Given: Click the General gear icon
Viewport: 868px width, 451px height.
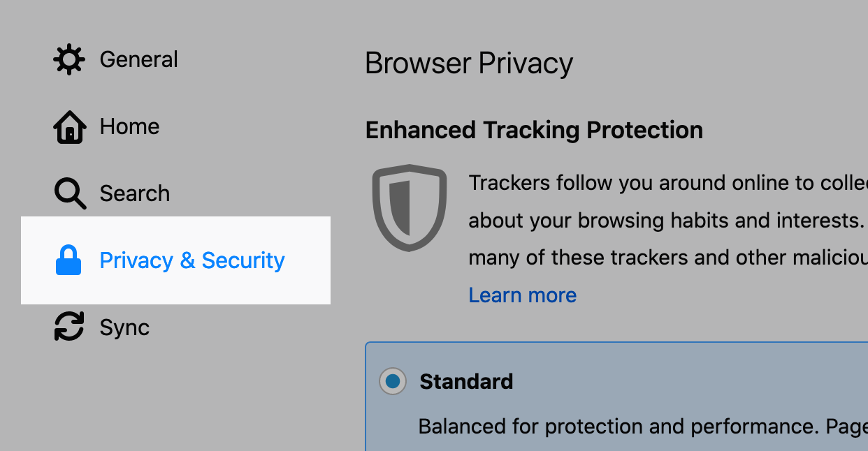Looking at the screenshot, I should click(68, 59).
